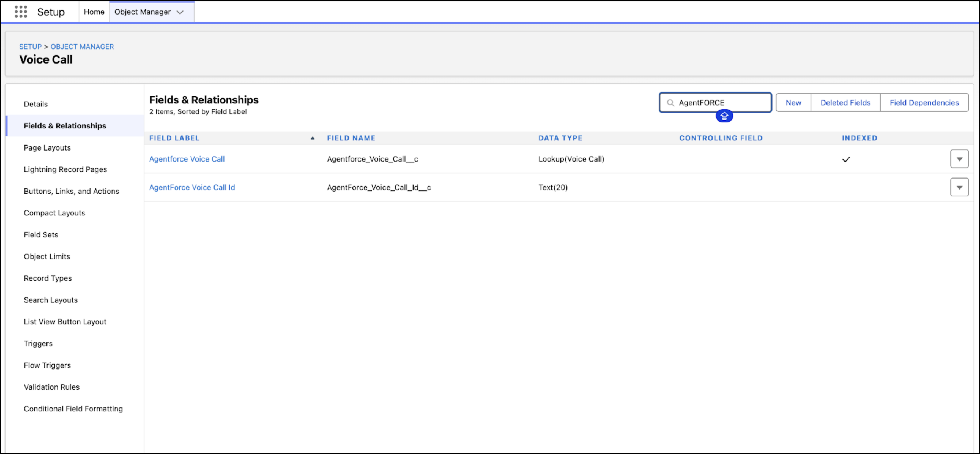Open List View Button Layout
This screenshot has width=980, height=454.
pos(65,322)
